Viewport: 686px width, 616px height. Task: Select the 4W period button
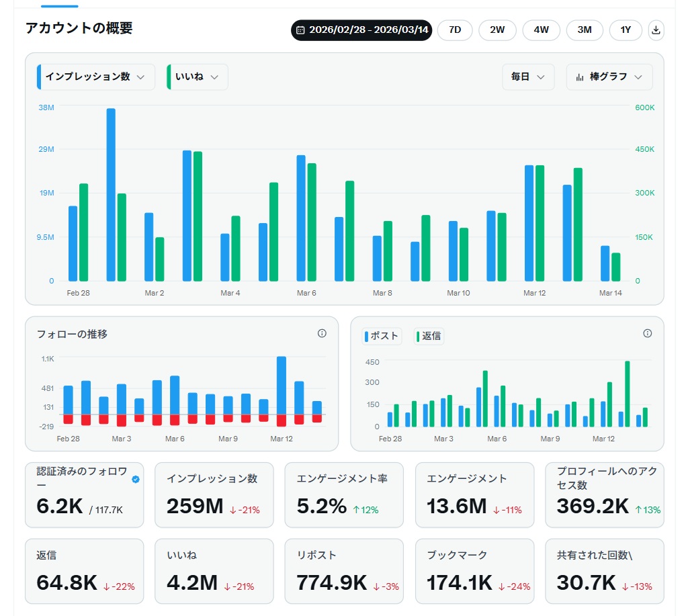click(541, 30)
